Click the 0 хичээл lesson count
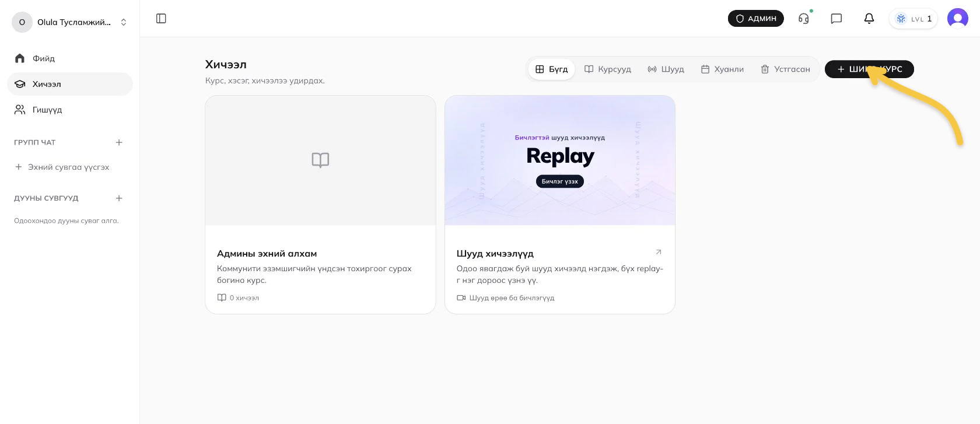This screenshot has width=980, height=424. pyautogui.click(x=238, y=298)
